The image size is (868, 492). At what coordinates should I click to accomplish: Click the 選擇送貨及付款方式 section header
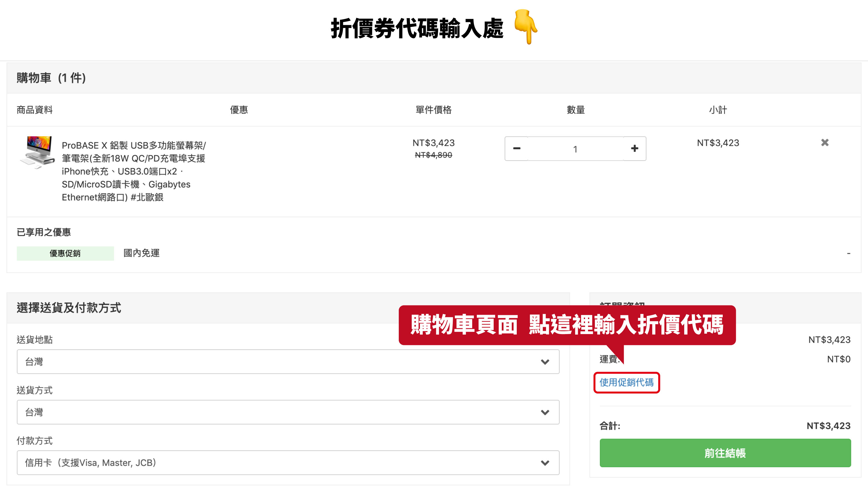pyautogui.click(x=69, y=308)
